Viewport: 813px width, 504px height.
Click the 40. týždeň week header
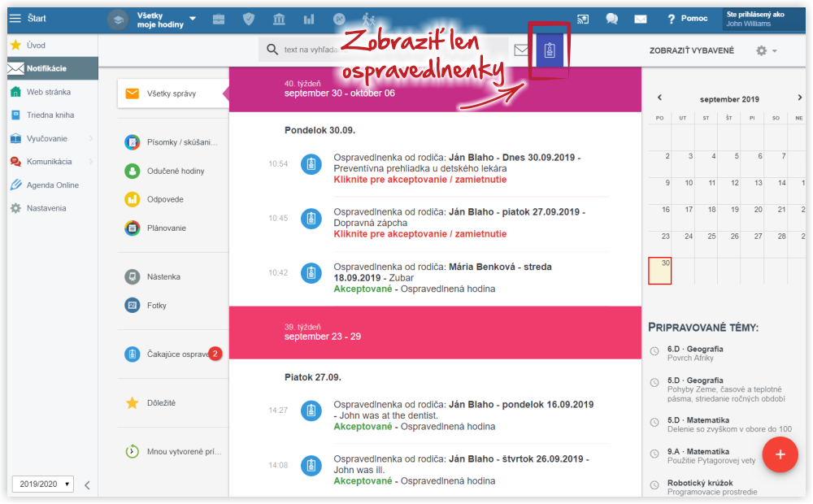435,89
